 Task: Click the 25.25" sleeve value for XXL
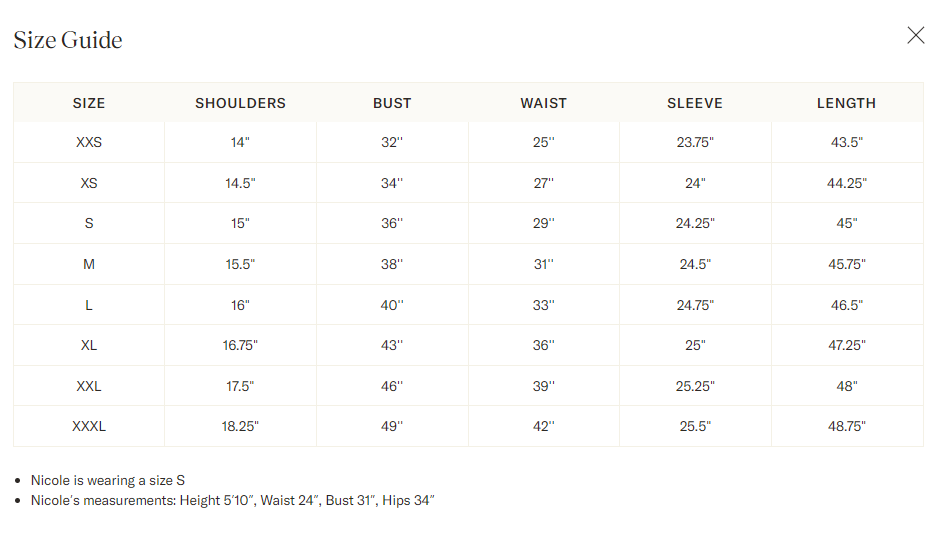pos(695,386)
